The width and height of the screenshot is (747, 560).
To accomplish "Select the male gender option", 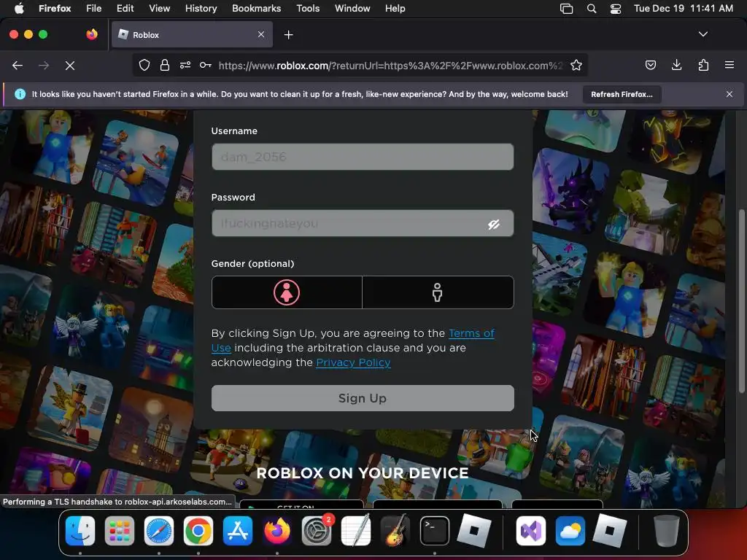I will coord(438,292).
